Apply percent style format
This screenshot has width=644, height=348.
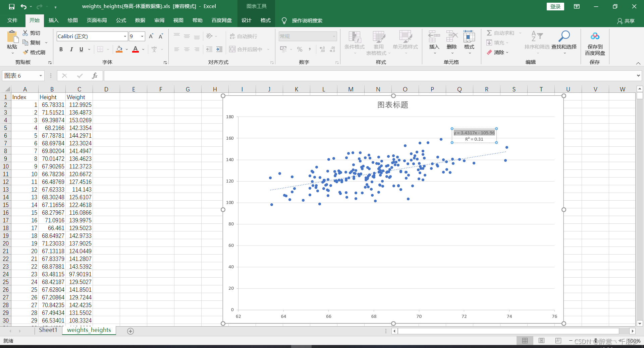300,49
